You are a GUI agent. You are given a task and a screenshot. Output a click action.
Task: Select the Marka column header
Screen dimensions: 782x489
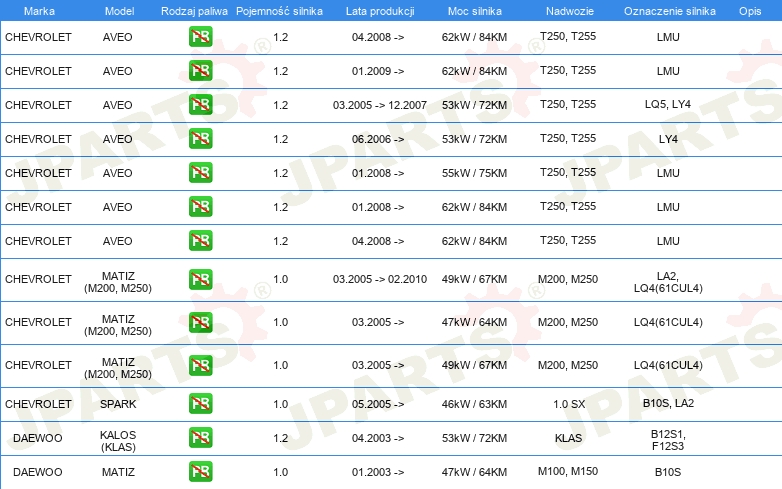(x=39, y=11)
